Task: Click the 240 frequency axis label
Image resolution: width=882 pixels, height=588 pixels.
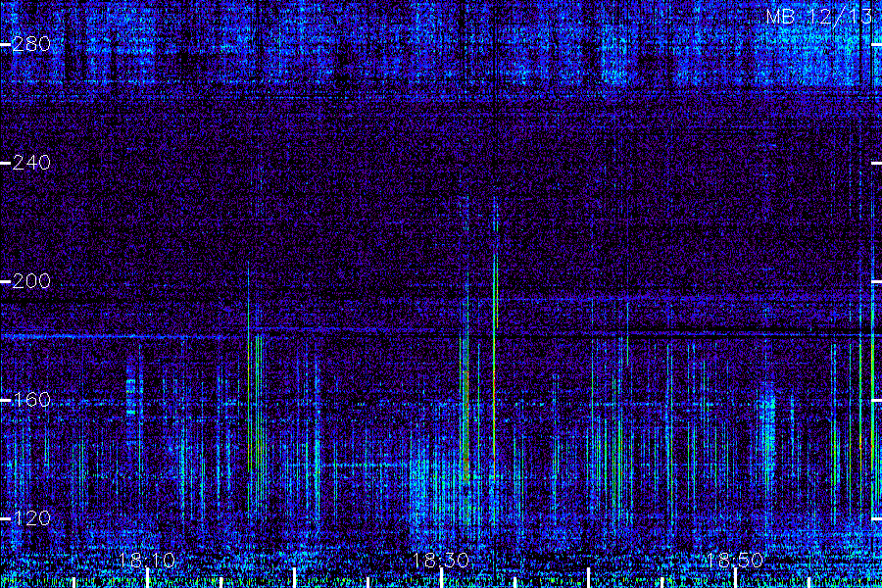Action: [31, 164]
